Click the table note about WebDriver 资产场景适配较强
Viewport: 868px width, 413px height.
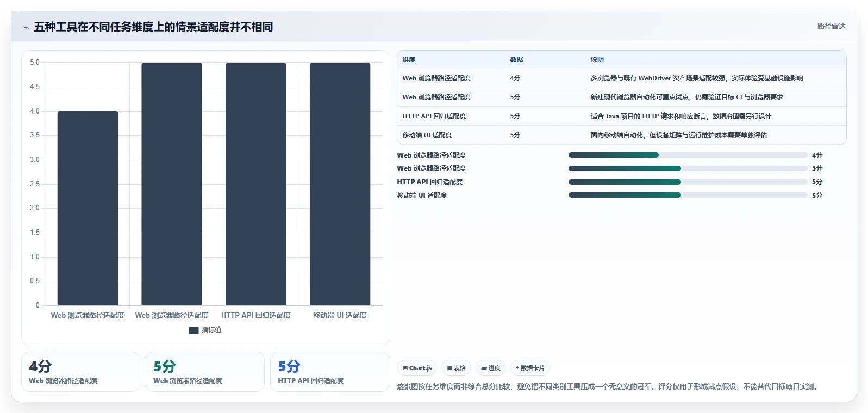pos(697,78)
